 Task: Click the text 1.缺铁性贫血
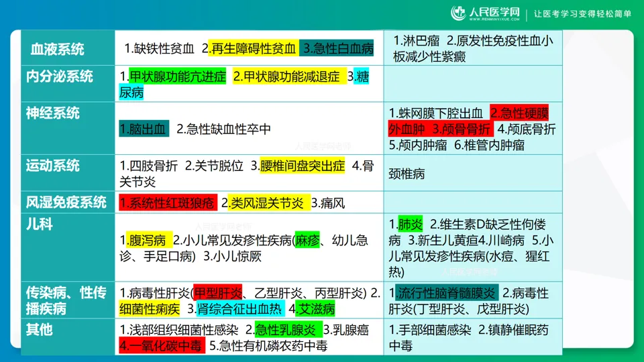coord(160,48)
